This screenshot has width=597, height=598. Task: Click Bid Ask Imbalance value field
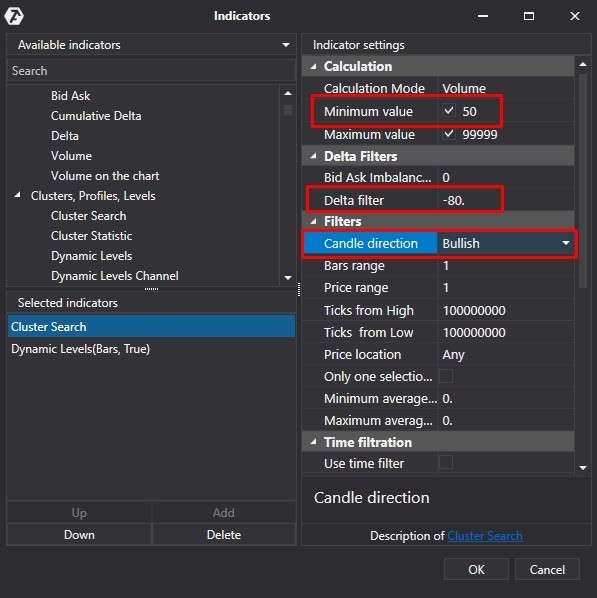pyautogui.click(x=506, y=177)
